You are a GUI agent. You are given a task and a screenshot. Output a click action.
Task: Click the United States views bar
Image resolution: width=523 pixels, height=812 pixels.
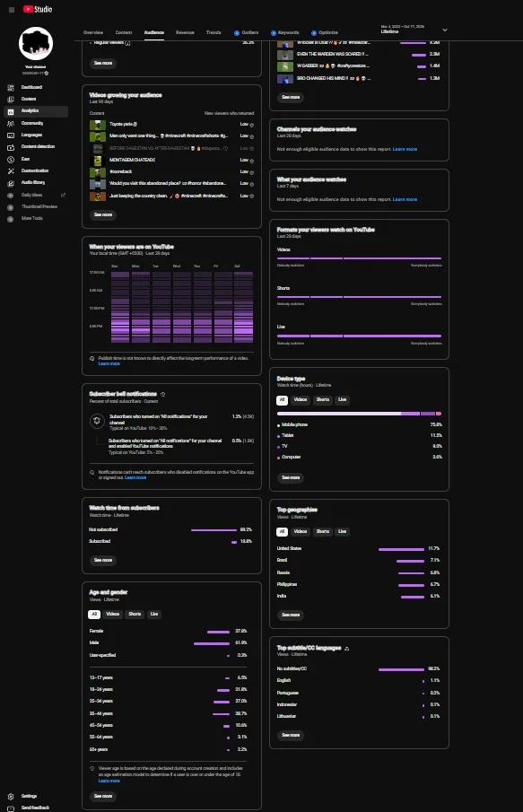pyautogui.click(x=401, y=549)
